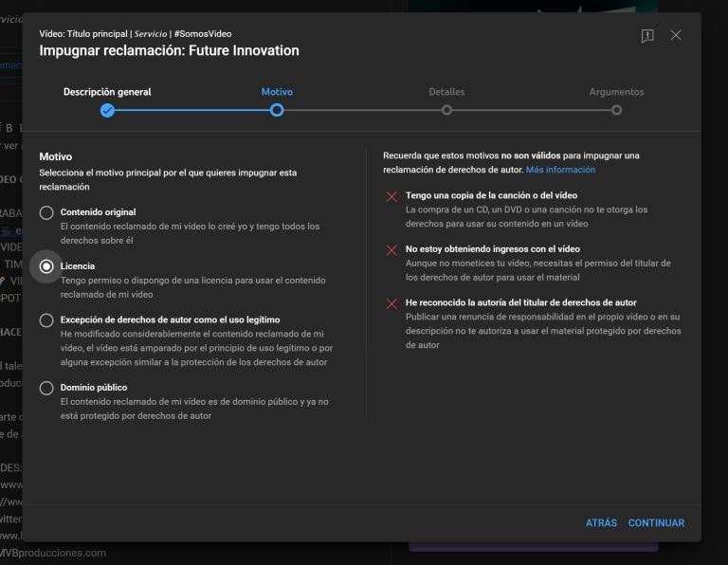
Task: Click the Detalles step circle on progress bar
Action: pos(446,111)
